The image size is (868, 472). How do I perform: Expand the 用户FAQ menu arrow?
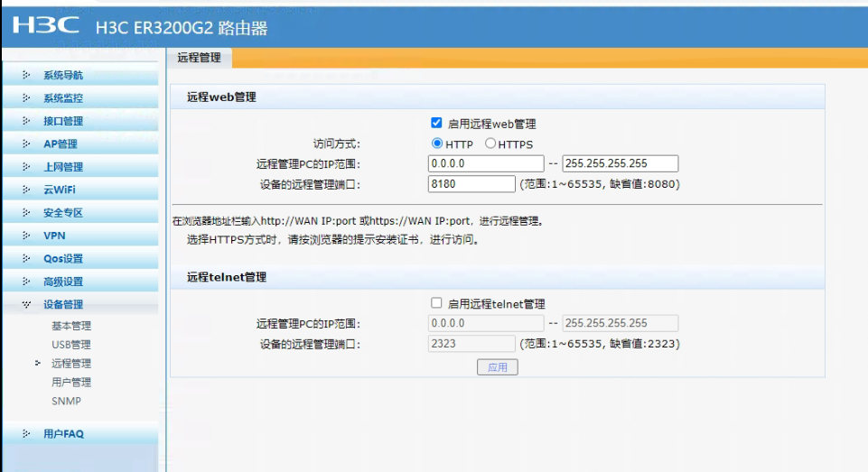click(26, 434)
